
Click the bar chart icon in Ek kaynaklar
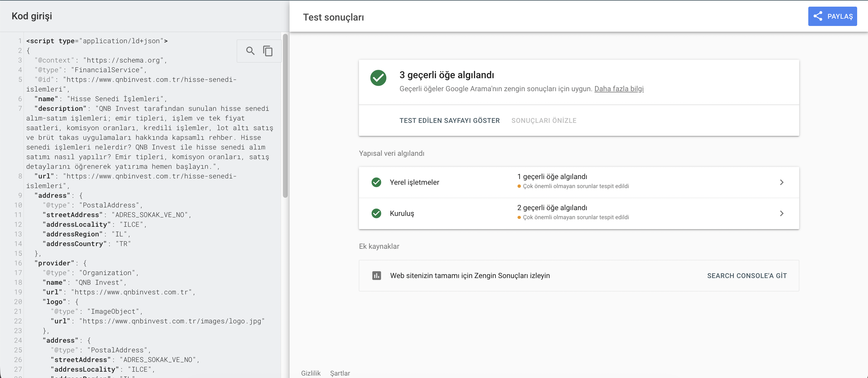[376, 275]
